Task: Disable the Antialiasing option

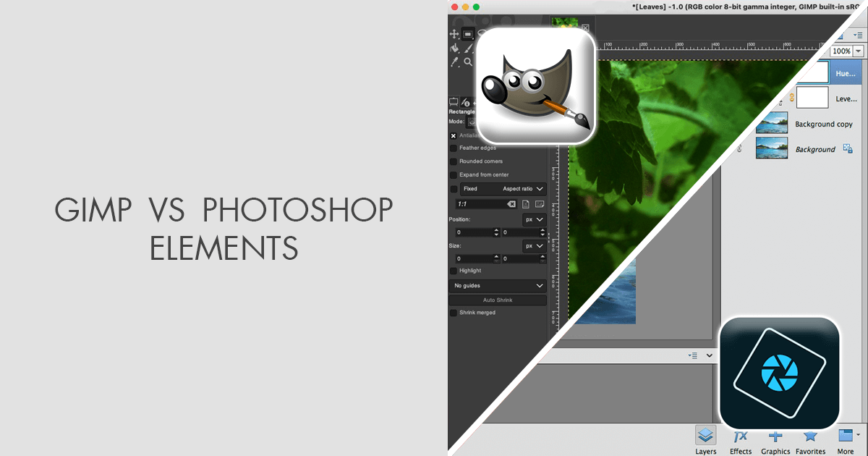Action: [x=454, y=135]
